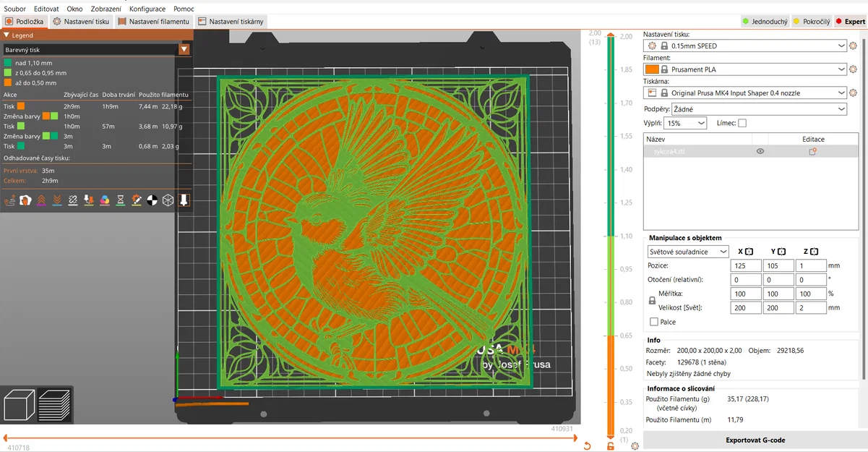The height and width of the screenshot is (452, 868).
Task: Open the Prusament PLA filament dropdown
Action: click(745, 69)
